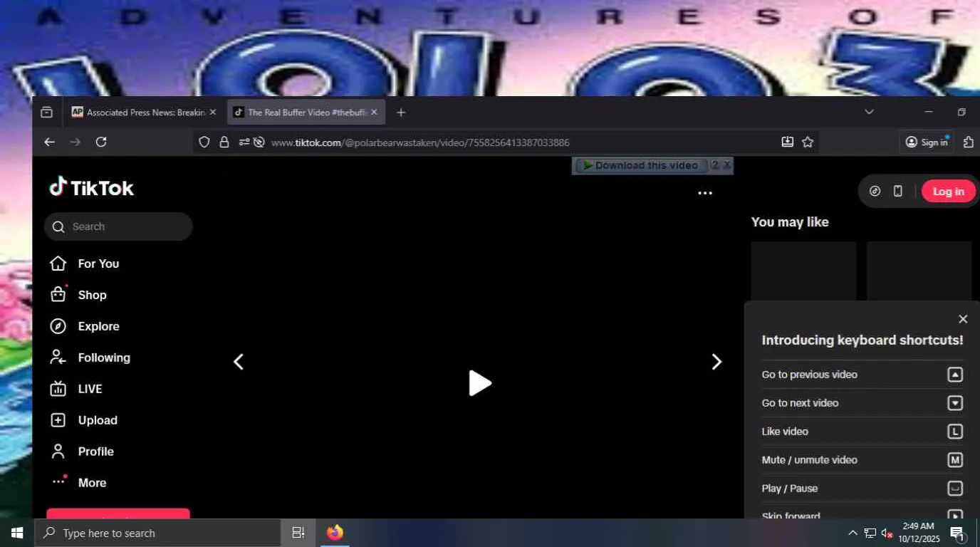Open the Firefox extensions puzzle icon
This screenshot has height=547, width=980.
point(968,142)
